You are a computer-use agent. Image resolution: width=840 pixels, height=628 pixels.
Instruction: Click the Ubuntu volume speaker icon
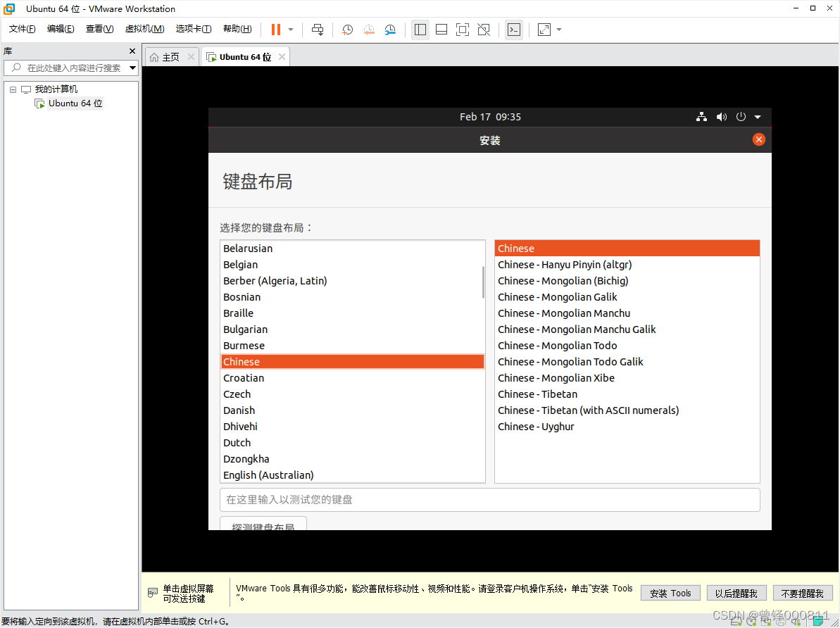722,117
